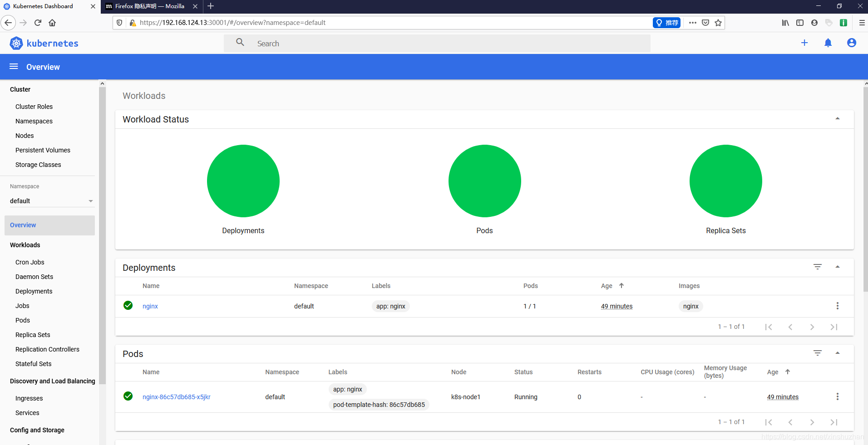This screenshot has height=445, width=868.
Task: Open Persistent Volumes in the sidebar
Action: coord(43,150)
